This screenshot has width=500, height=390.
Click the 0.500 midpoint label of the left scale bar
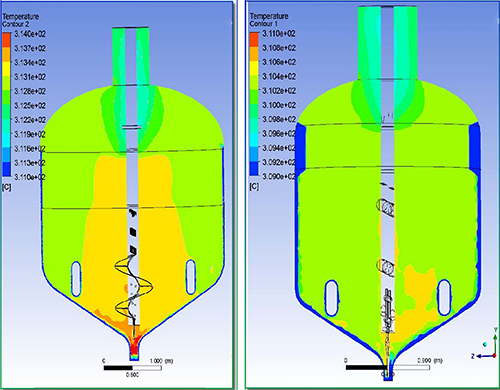pos(132,375)
